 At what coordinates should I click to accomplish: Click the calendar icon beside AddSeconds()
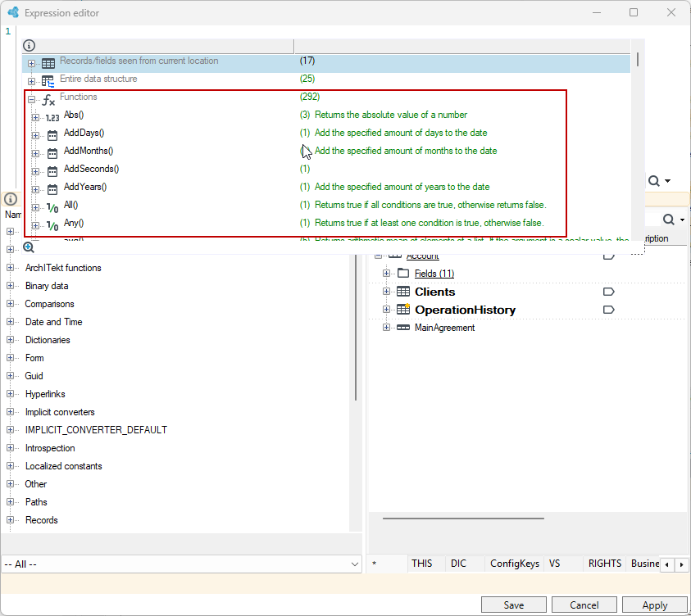coord(52,172)
